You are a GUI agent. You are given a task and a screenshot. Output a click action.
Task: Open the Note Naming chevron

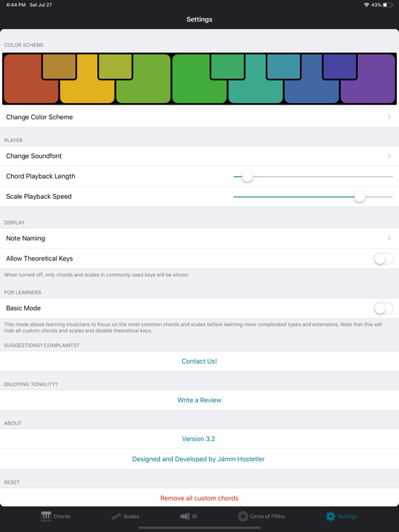click(x=389, y=238)
